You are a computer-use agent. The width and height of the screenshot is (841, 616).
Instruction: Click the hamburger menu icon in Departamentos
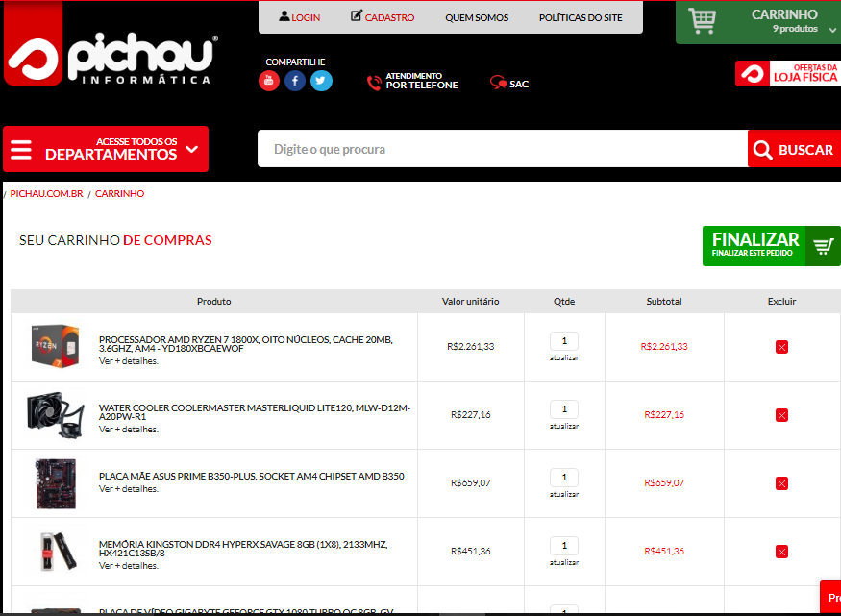tap(21, 150)
